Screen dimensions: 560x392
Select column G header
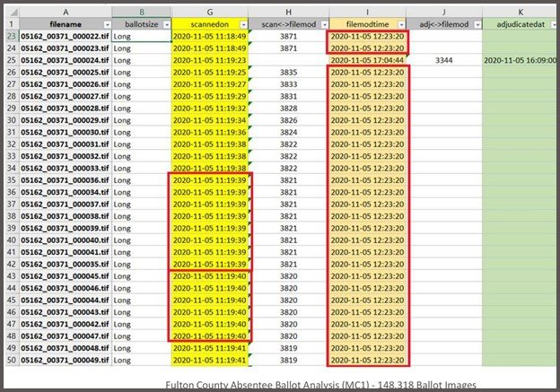(212, 8)
